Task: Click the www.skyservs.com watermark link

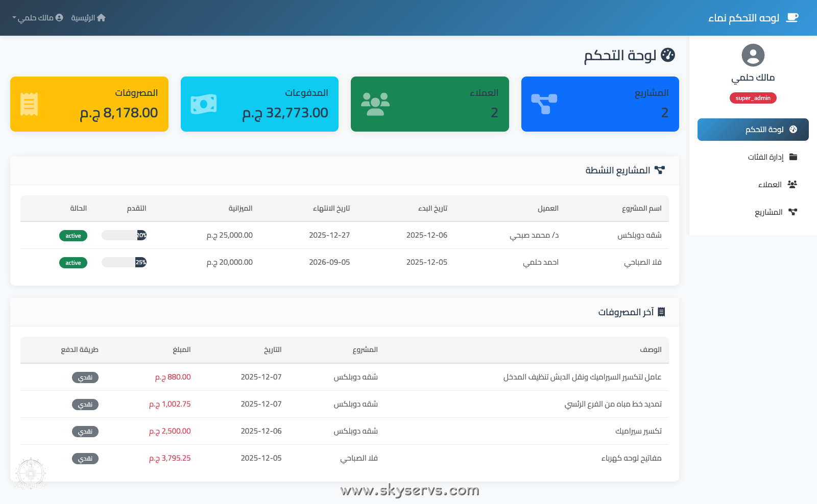Action: [x=410, y=491]
